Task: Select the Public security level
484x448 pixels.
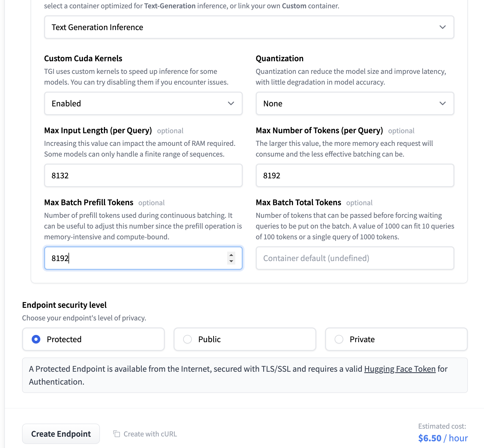Action: pyautogui.click(x=187, y=339)
